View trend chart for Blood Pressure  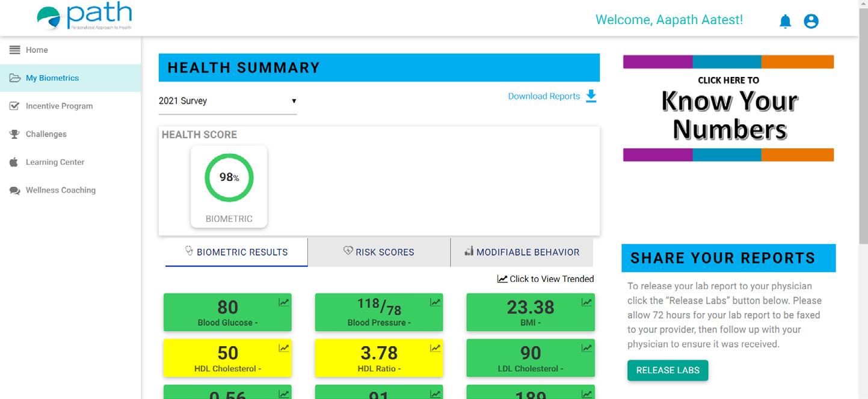[x=436, y=302]
